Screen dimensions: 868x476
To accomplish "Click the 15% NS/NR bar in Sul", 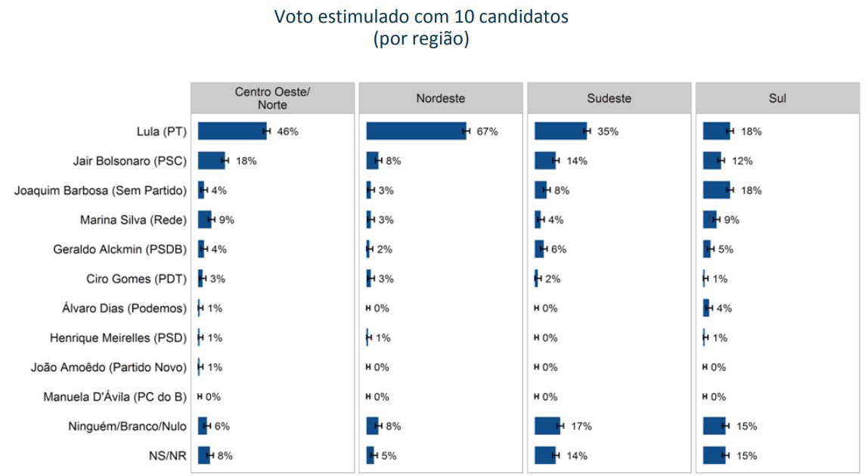I will coord(714,456).
